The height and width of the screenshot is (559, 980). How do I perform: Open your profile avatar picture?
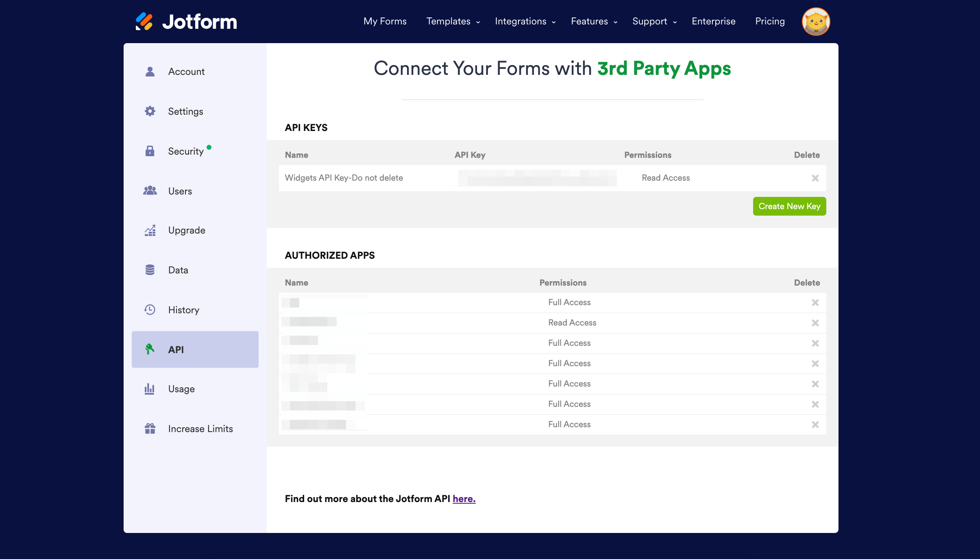point(816,21)
